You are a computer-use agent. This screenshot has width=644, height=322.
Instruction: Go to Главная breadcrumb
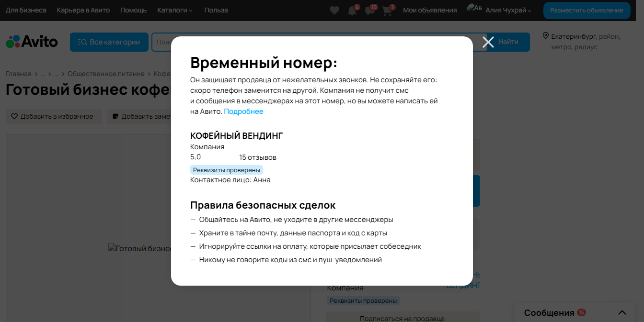click(x=18, y=74)
